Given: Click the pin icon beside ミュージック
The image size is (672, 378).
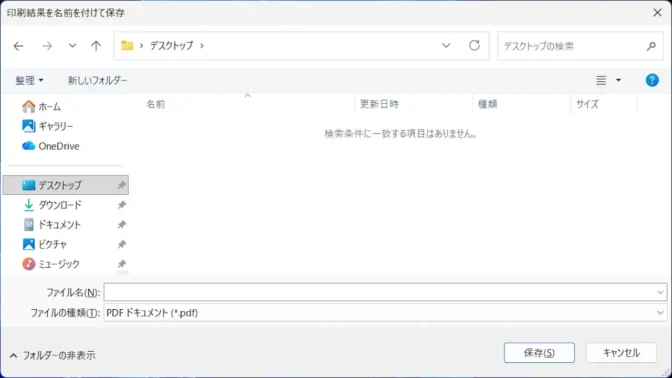Looking at the screenshot, I should coord(122,264).
